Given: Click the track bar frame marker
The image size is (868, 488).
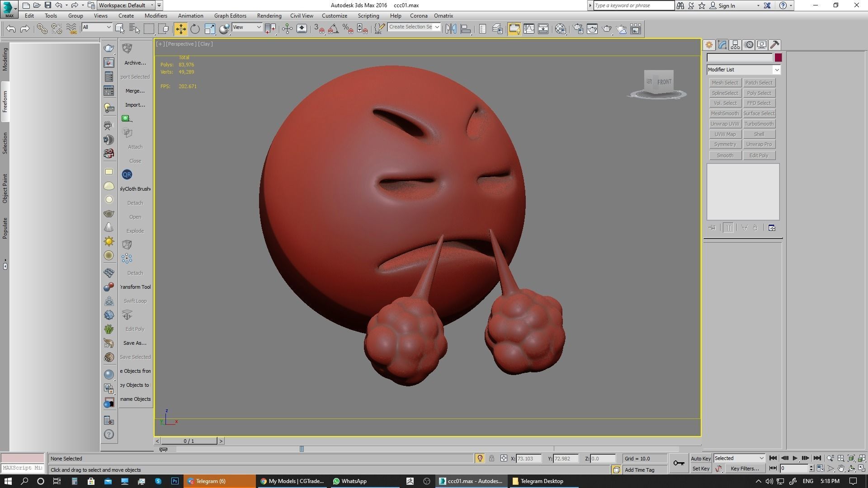Looking at the screenshot, I should [302, 449].
